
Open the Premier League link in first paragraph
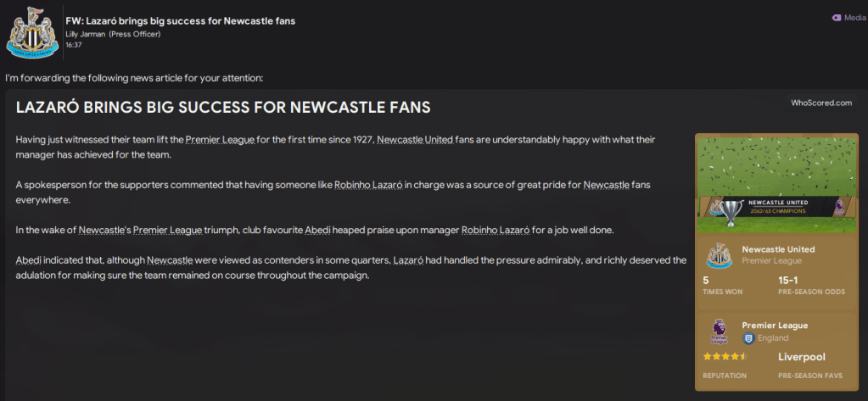[220, 139]
